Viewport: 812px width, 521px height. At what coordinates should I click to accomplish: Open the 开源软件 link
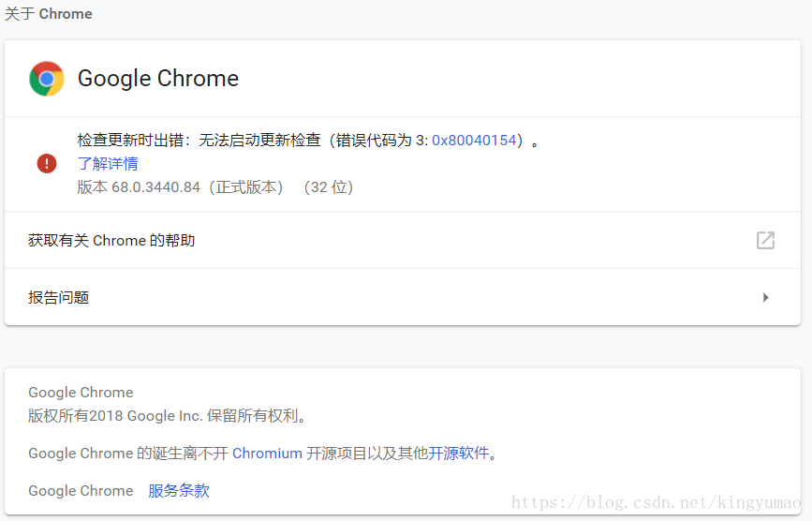(x=458, y=454)
